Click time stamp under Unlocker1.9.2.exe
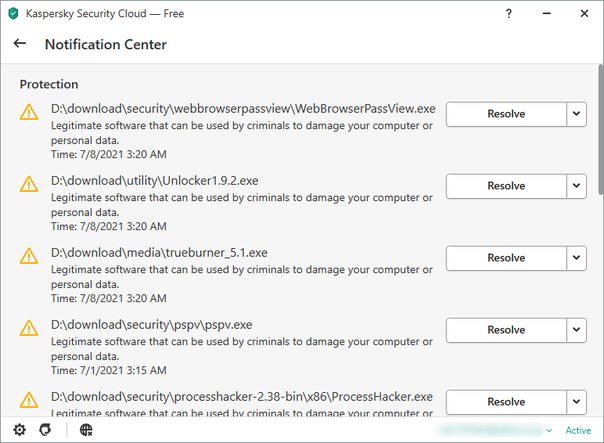This screenshot has width=604, height=443. click(x=109, y=227)
